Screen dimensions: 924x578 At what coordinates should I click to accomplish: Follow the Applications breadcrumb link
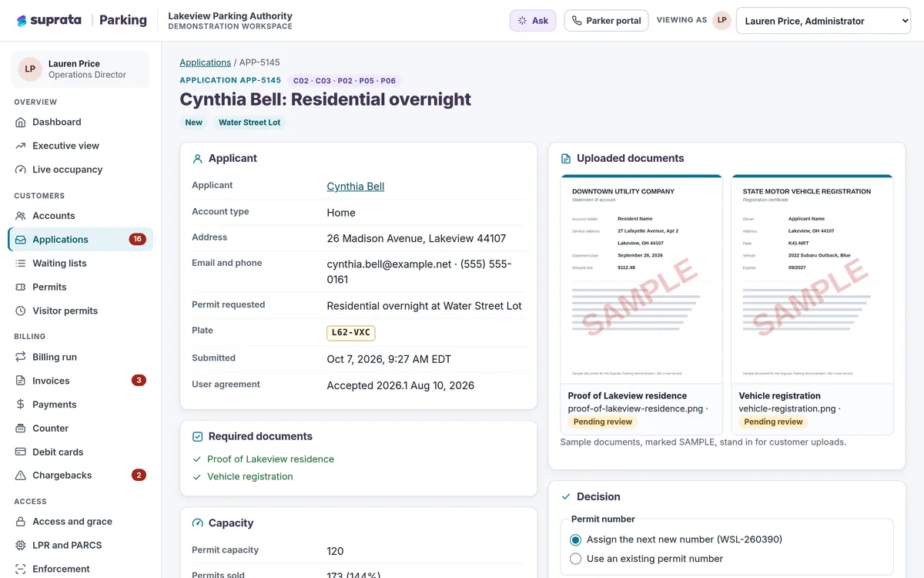pyautogui.click(x=206, y=62)
